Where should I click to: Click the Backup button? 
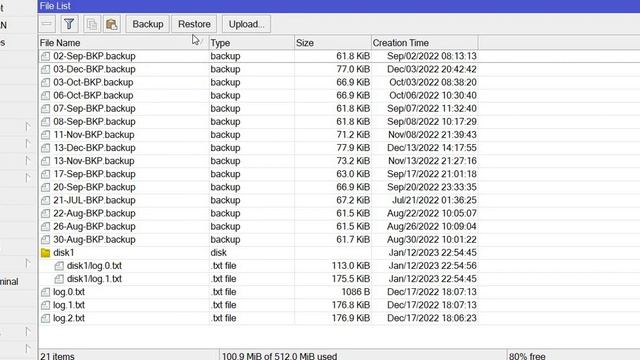click(148, 24)
